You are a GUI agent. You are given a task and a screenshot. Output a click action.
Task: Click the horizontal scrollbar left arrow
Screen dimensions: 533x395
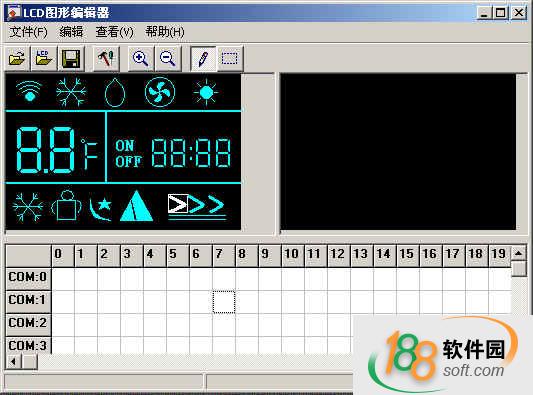pos(14,361)
